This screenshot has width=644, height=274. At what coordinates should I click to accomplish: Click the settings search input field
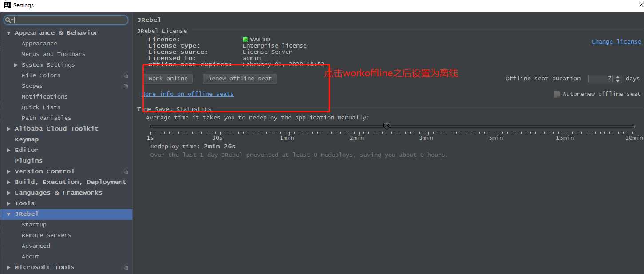pos(66,20)
